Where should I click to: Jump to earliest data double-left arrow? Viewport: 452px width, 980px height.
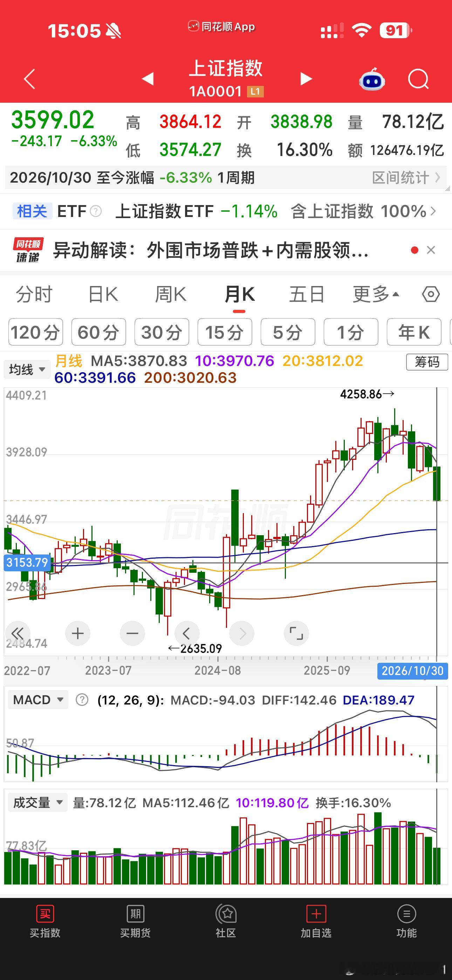18,633
